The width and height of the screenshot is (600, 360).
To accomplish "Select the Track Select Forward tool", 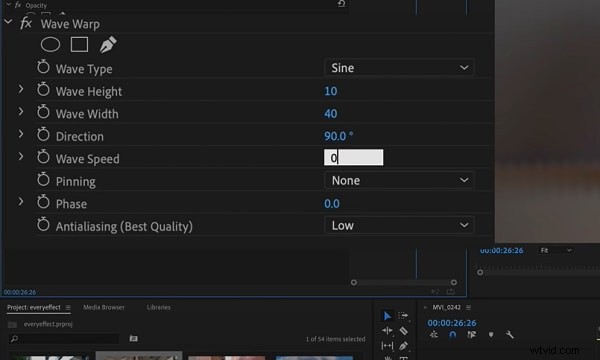I will [x=403, y=316].
